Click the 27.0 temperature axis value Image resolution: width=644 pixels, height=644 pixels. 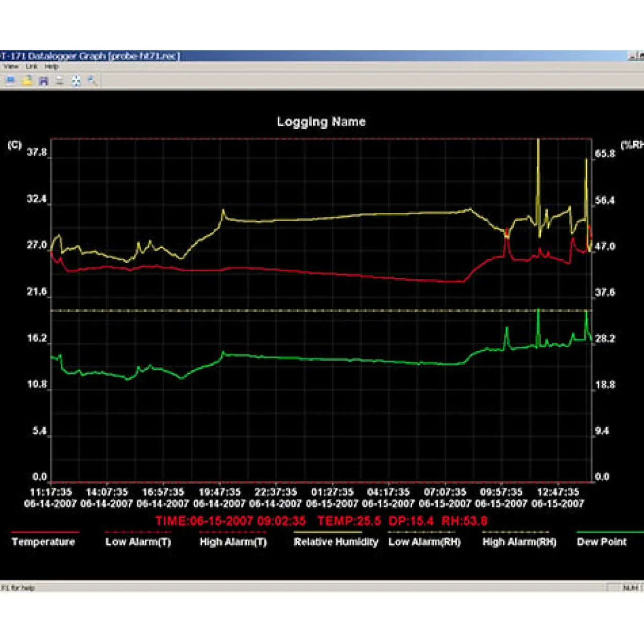pos(37,245)
